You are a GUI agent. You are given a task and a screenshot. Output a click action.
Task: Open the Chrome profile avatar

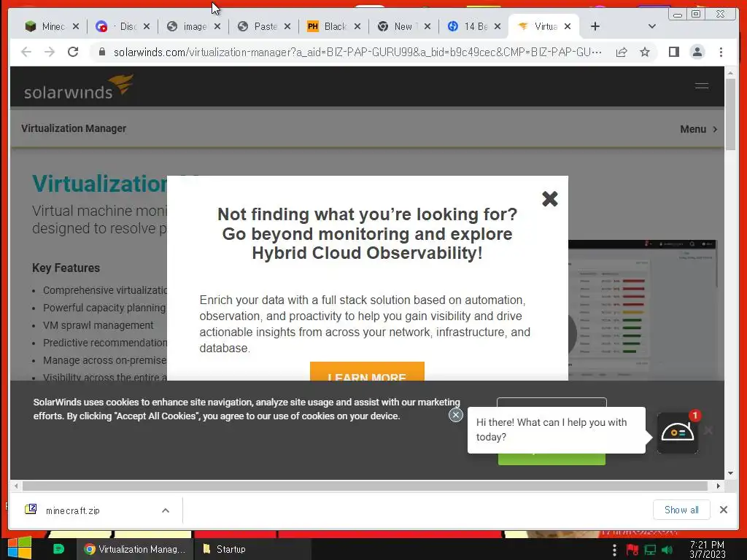697,52
